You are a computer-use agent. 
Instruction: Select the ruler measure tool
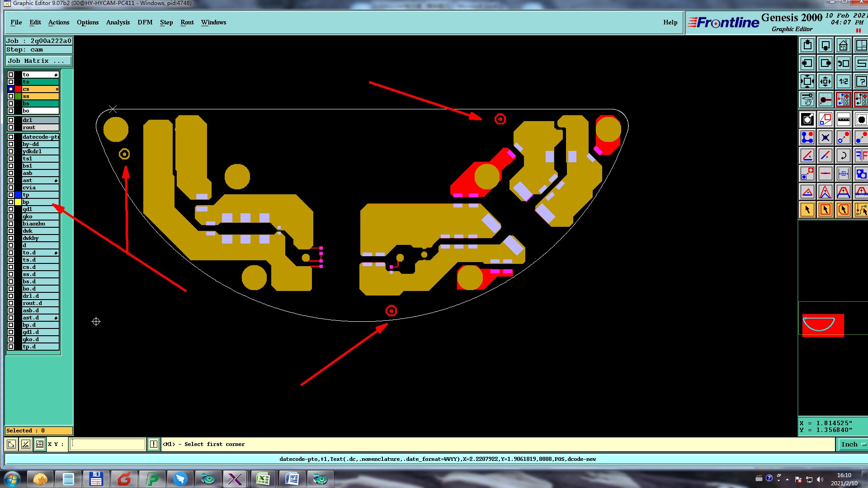[x=844, y=119]
